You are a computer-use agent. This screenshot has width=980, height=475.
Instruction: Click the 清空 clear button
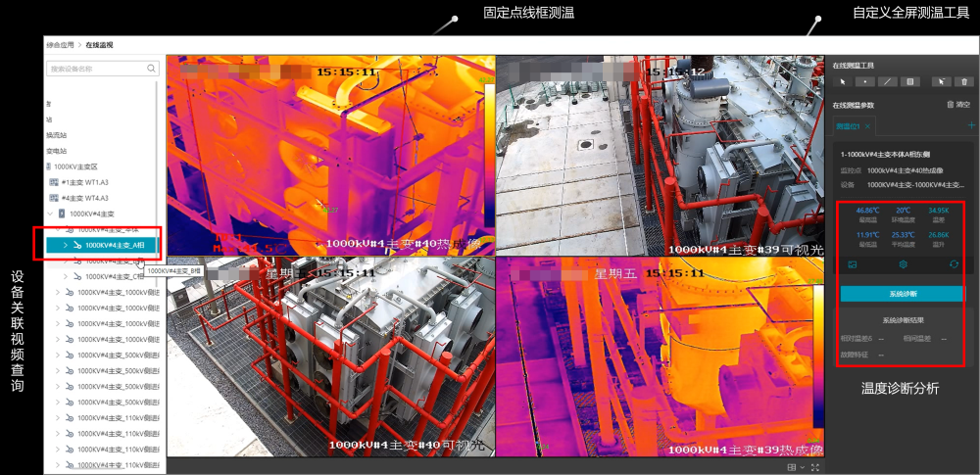click(958, 105)
